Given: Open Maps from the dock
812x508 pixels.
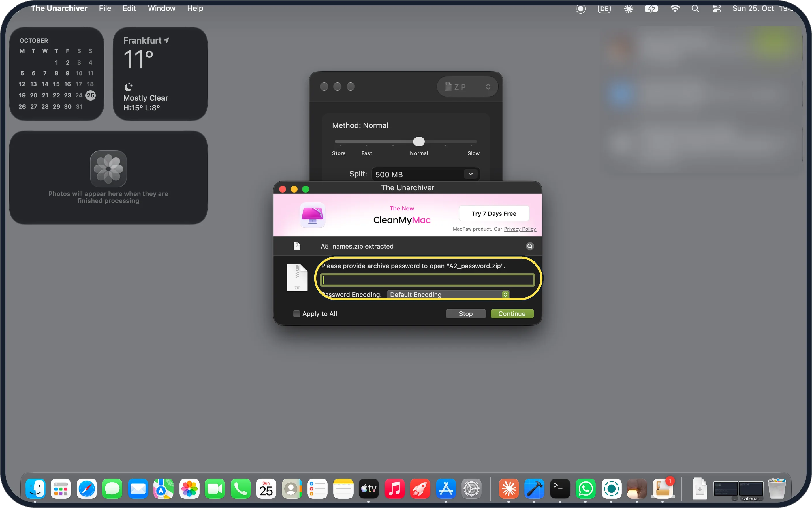Looking at the screenshot, I should [x=163, y=488].
